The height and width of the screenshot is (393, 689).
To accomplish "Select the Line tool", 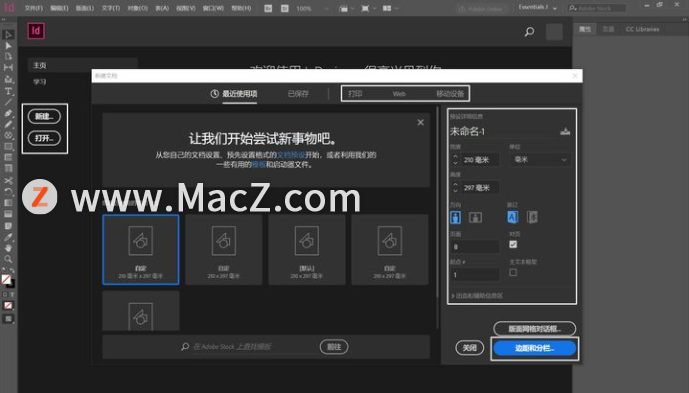I will click(x=8, y=102).
